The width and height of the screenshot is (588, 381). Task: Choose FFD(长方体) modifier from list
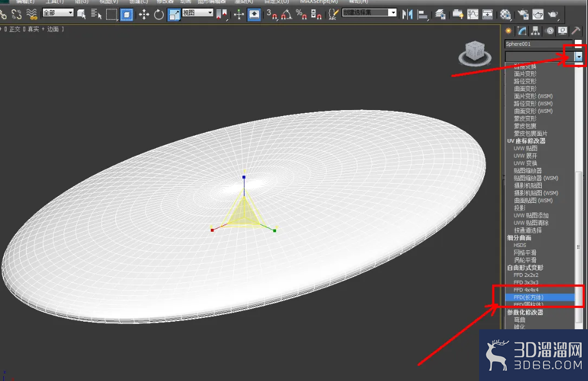click(540, 297)
